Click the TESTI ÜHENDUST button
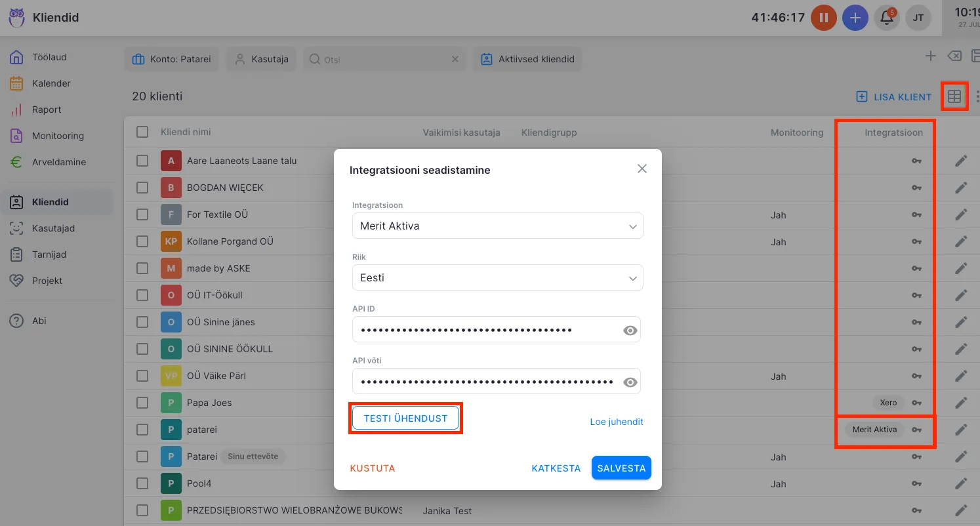Screen dimensions: 980x526 point(405,418)
